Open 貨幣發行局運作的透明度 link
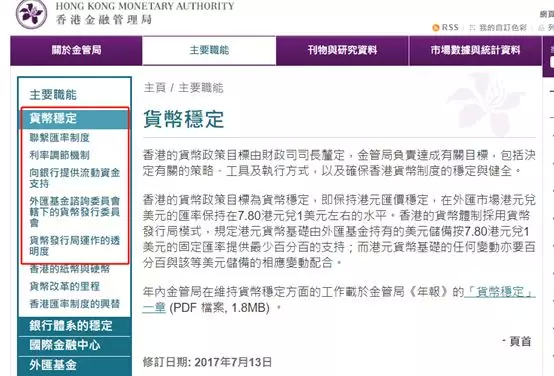Screen dimensions: 554x376 75,246
